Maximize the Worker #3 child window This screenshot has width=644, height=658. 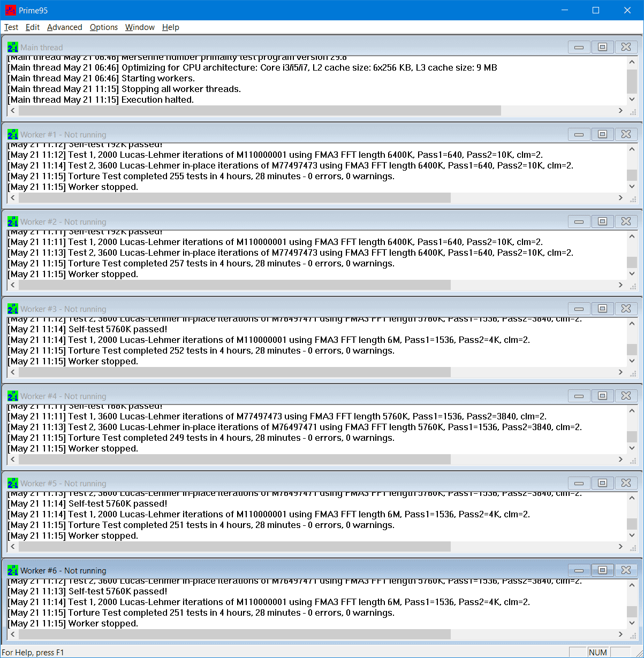tap(602, 309)
